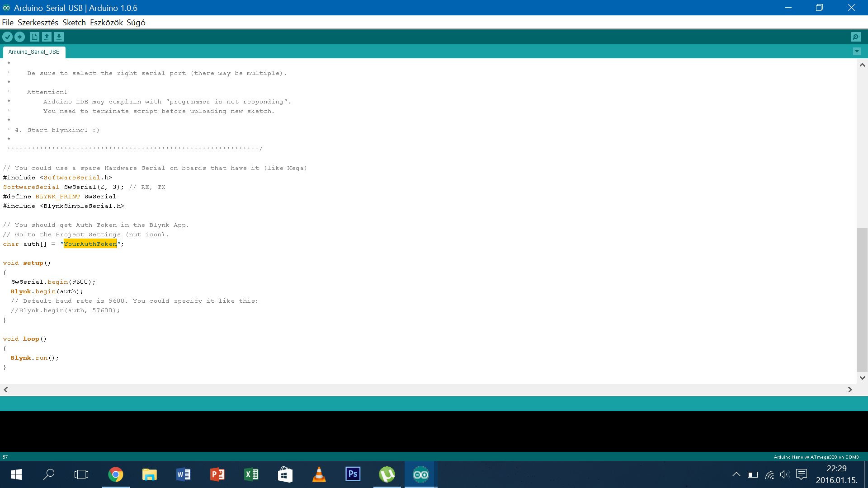Open the File menu
This screenshot has width=868, height=488.
[7, 22]
